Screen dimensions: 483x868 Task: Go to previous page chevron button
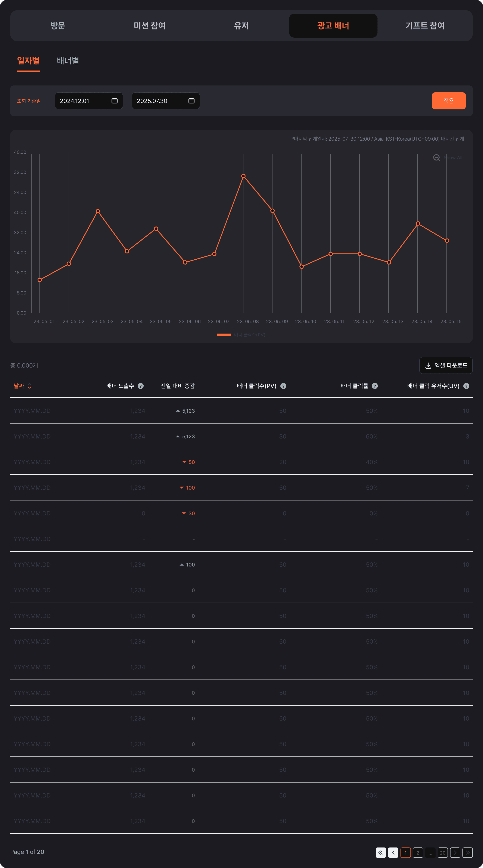393,852
